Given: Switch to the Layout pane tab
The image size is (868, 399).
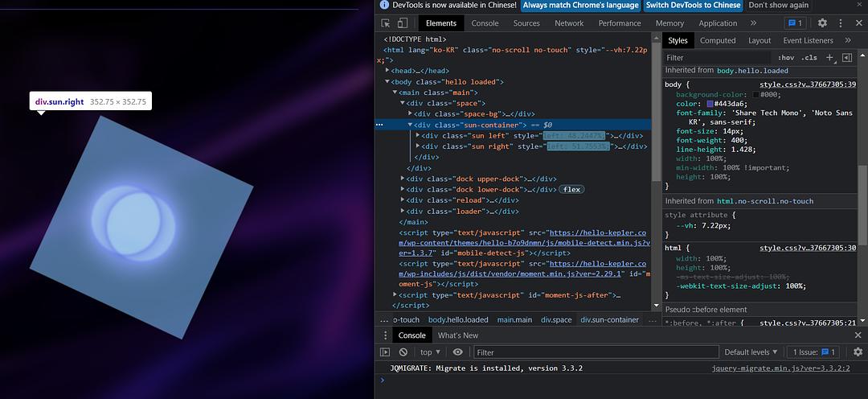Looking at the screenshot, I should [759, 40].
